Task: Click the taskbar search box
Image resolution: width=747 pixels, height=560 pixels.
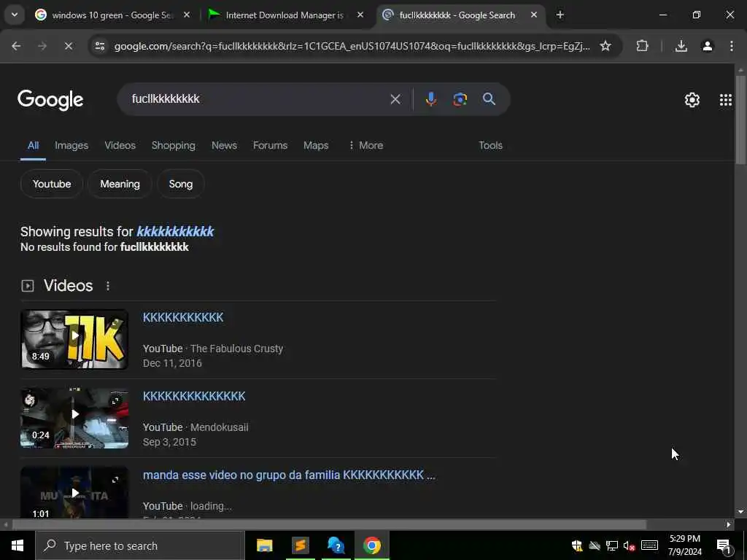Action: pos(139,545)
